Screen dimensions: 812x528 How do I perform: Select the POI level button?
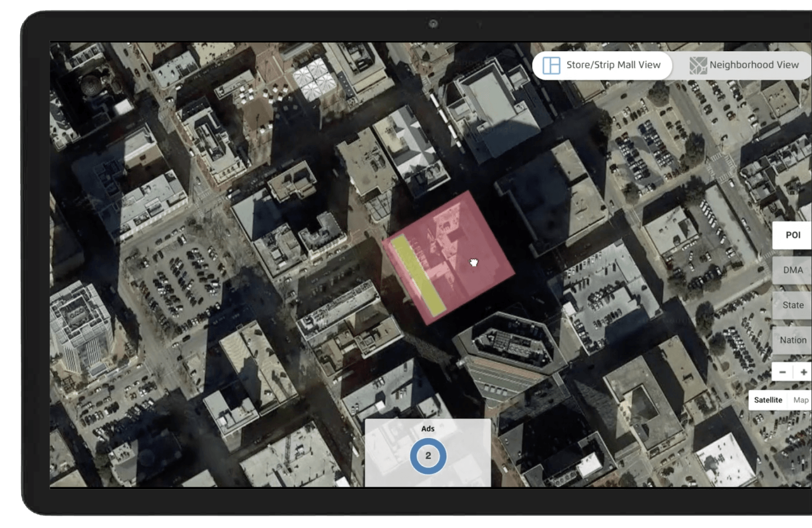click(792, 235)
